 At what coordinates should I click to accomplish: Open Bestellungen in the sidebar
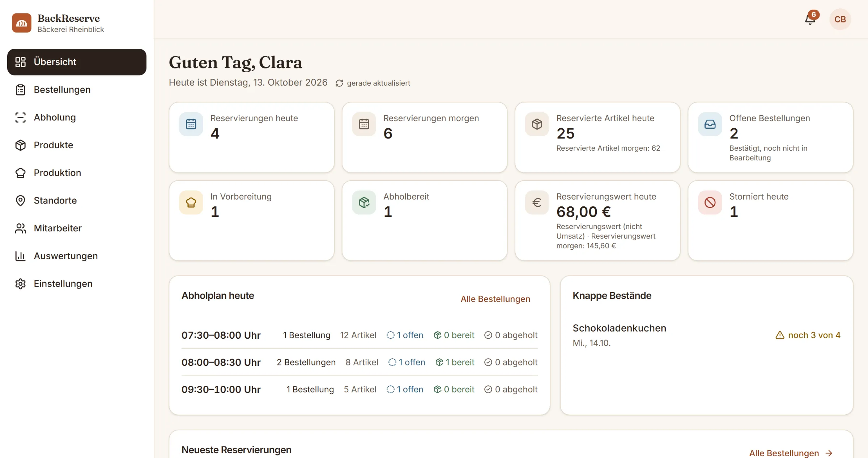(x=77, y=90)
